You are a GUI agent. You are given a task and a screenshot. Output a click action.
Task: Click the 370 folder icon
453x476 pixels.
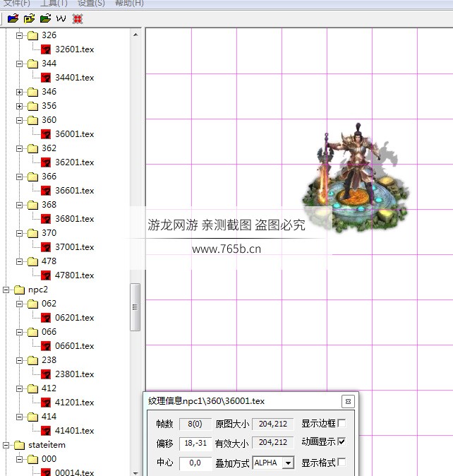[32, 233]
